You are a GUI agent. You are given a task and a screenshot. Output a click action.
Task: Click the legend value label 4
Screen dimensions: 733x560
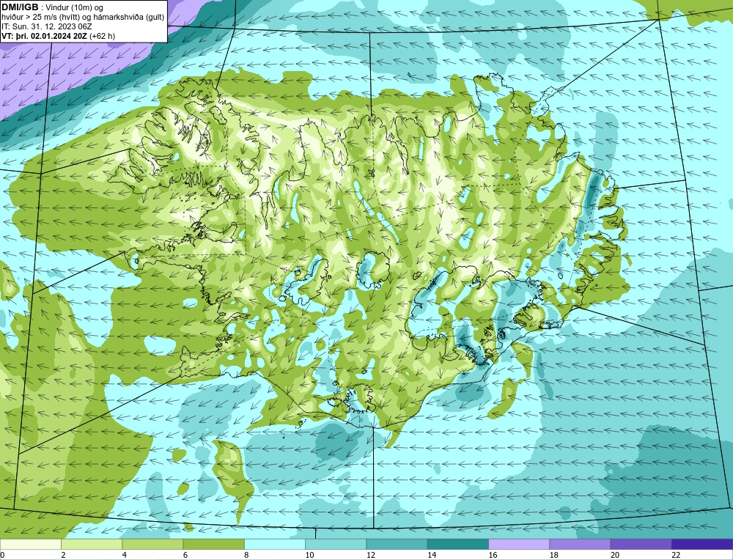(124, 555)
